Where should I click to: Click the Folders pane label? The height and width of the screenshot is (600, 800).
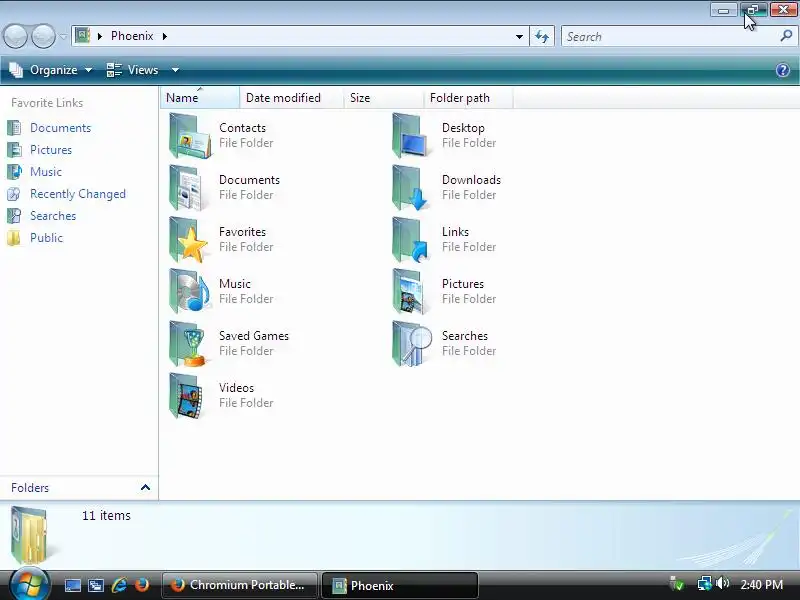30,488
